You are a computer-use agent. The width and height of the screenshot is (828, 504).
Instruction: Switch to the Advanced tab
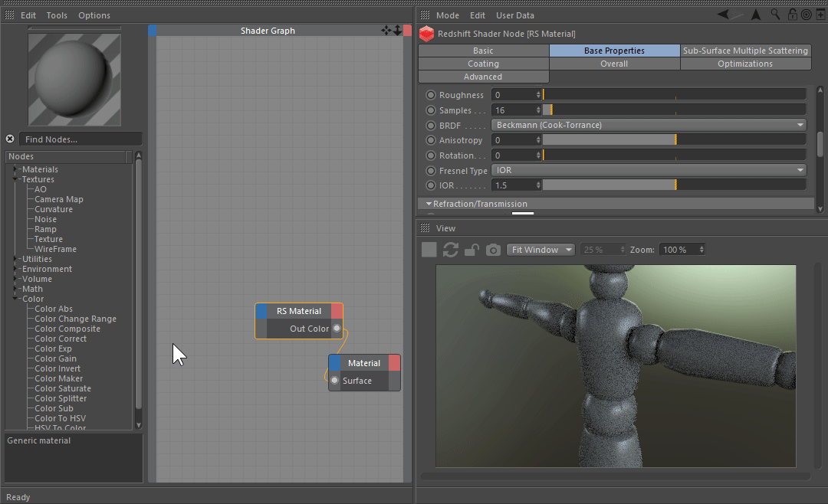(x=483, y=77)
